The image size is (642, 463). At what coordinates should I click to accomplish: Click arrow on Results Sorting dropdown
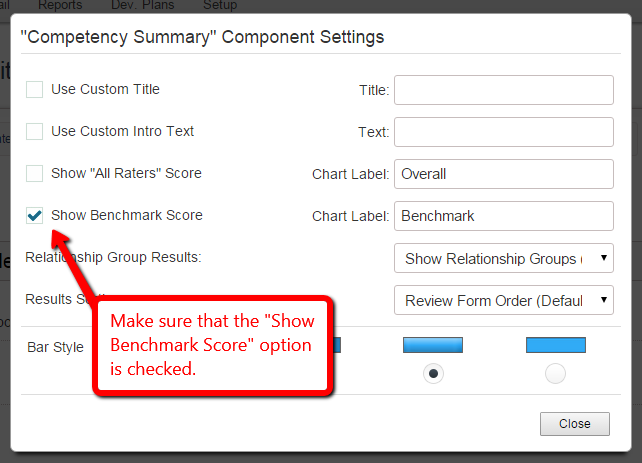pyautogui.click(x=604, y=300)
